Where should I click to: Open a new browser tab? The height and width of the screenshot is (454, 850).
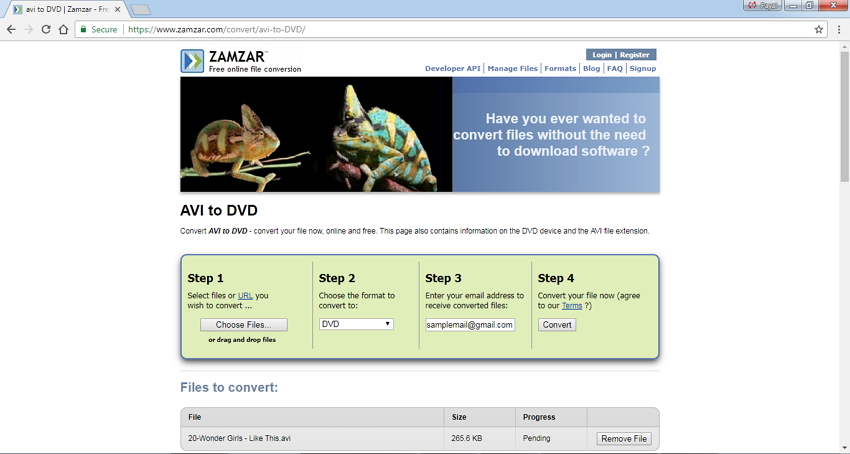pos(140,9)
